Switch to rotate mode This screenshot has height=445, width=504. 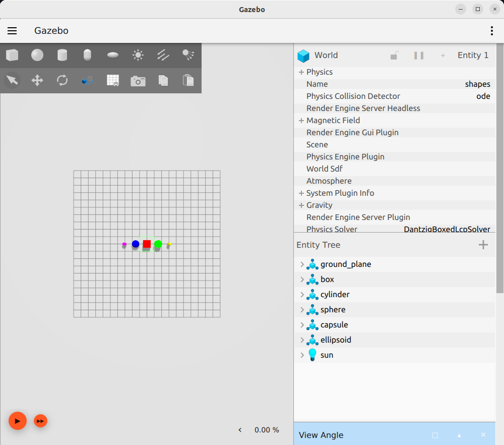62,80
